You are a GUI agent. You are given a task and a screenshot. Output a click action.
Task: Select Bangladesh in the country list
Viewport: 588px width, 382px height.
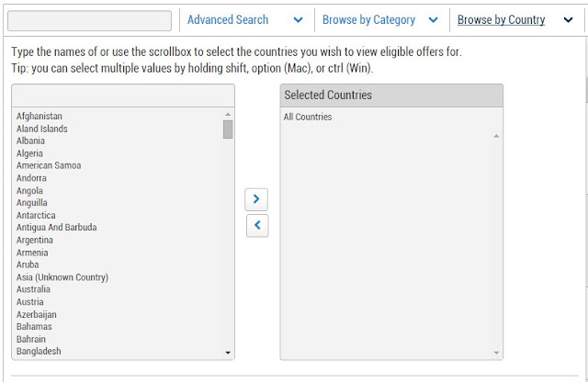39,352
